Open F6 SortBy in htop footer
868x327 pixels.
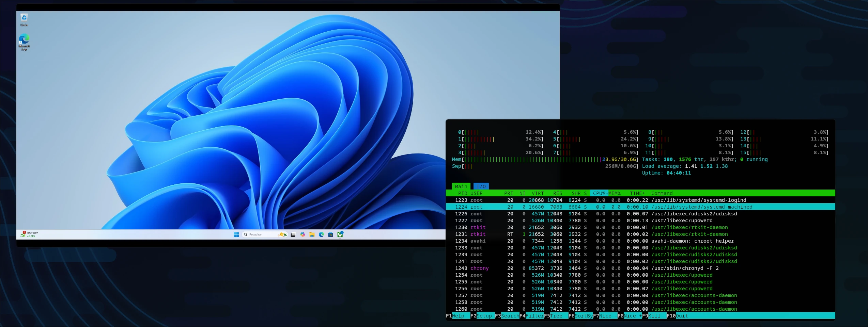click(580, 316)
